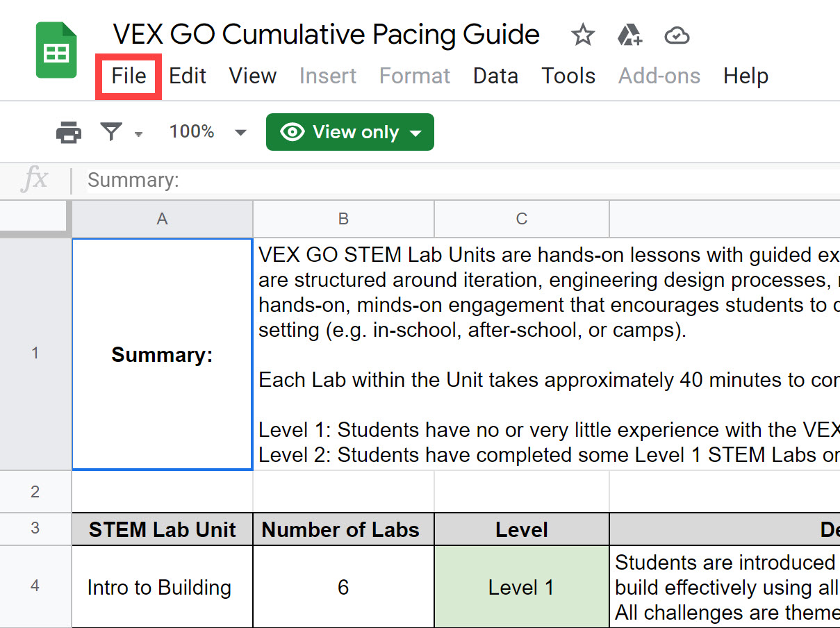Viewport: 840px width, 628px height.
Task: Select the green Level 1 cell
Action: click(x=521, y=586)
